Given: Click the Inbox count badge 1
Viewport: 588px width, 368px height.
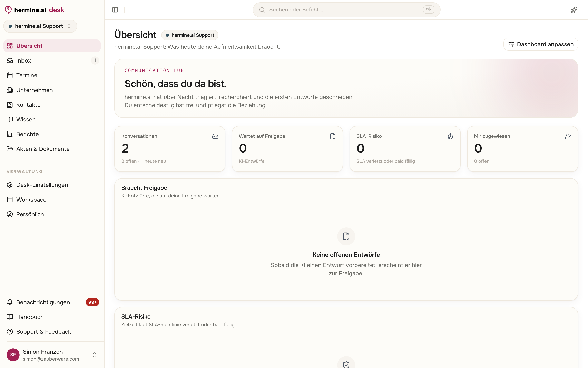Looking at the screenshot, I should (95, 60).
